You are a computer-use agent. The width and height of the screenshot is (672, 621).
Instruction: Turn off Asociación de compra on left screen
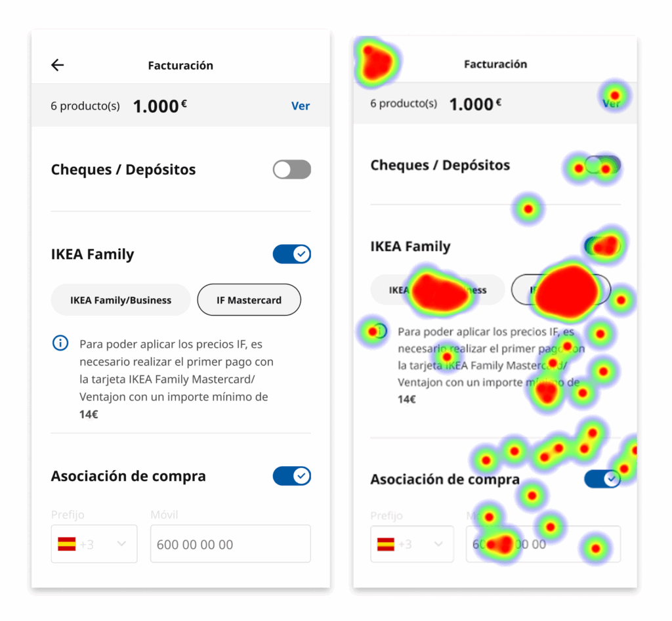pos(292,476)
